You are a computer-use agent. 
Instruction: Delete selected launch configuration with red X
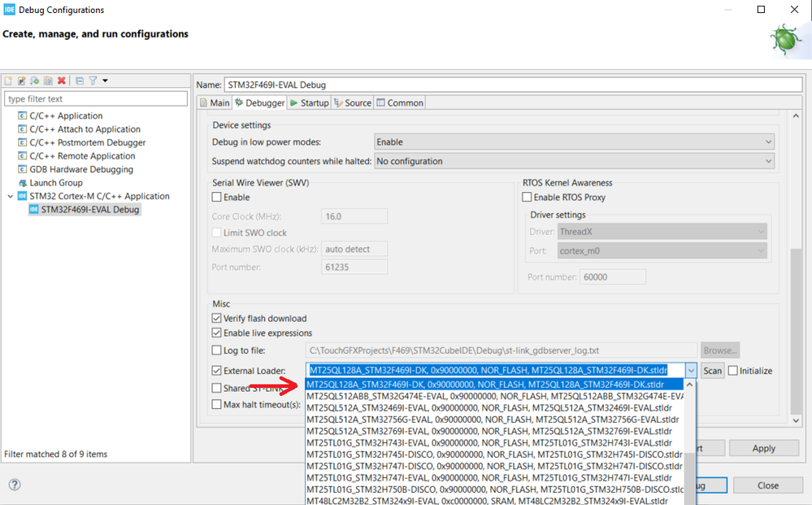(62, 81)
